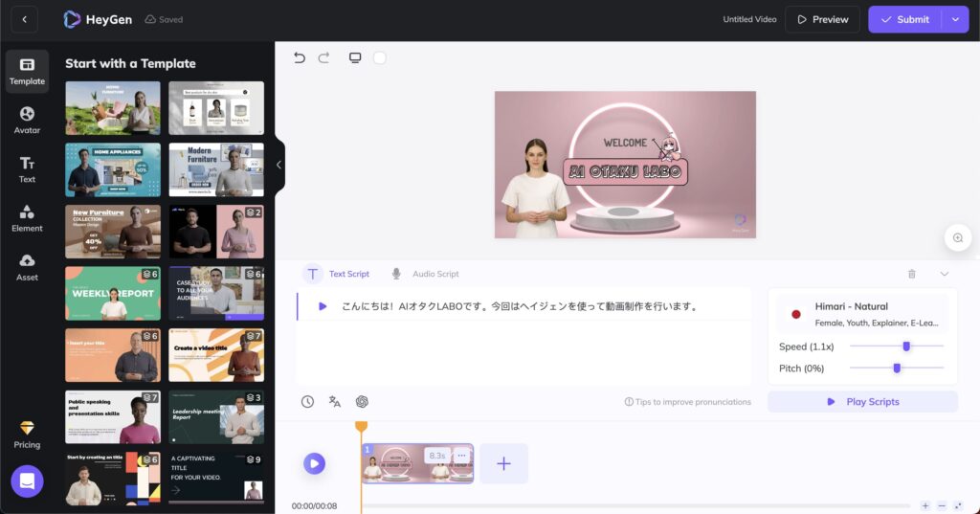Collapse the template panel with the chevron
The width and height of the screenshot is (980, 514).
click(278, 165)
